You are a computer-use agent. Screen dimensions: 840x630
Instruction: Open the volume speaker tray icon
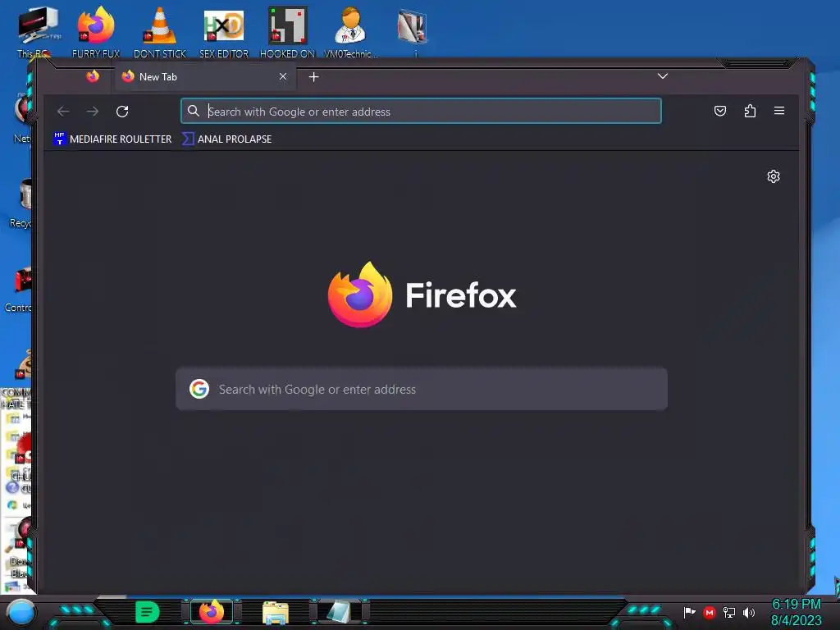click(748, 612)
